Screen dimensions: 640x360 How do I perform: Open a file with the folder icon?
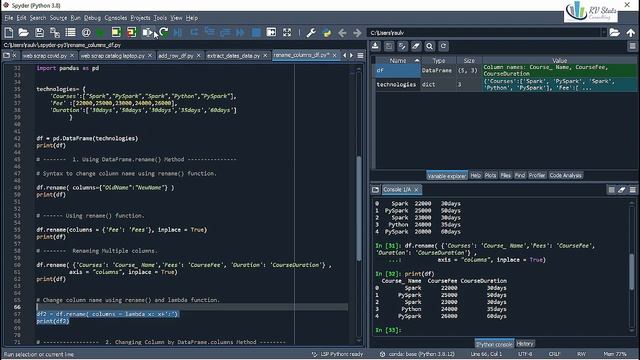pyautogui.click(x=24, y=33)
